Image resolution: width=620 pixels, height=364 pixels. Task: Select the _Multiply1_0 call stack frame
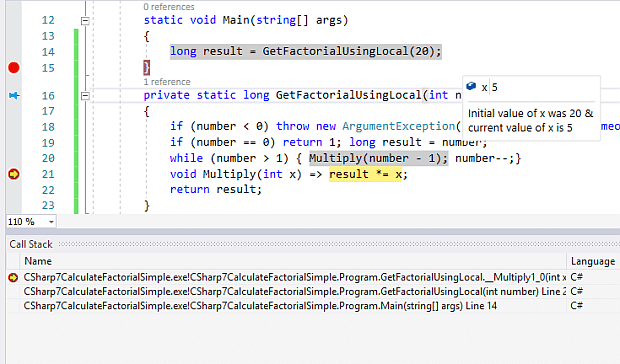click(295, 277)
